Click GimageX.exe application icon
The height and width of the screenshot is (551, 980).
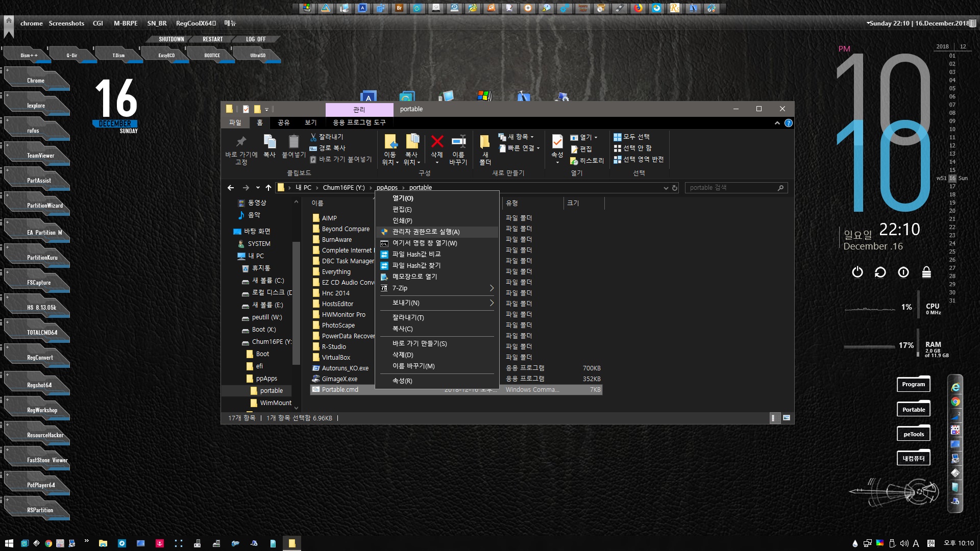(x=315, y=378)
